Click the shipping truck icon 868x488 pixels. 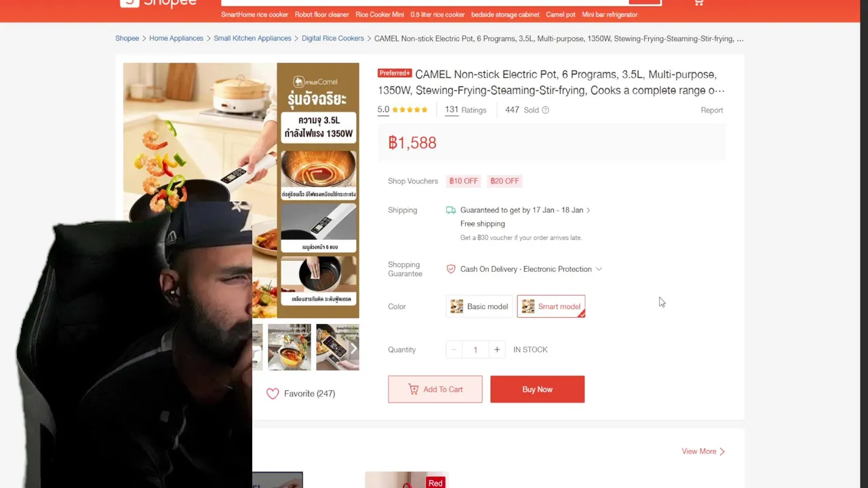pos(451,210)
